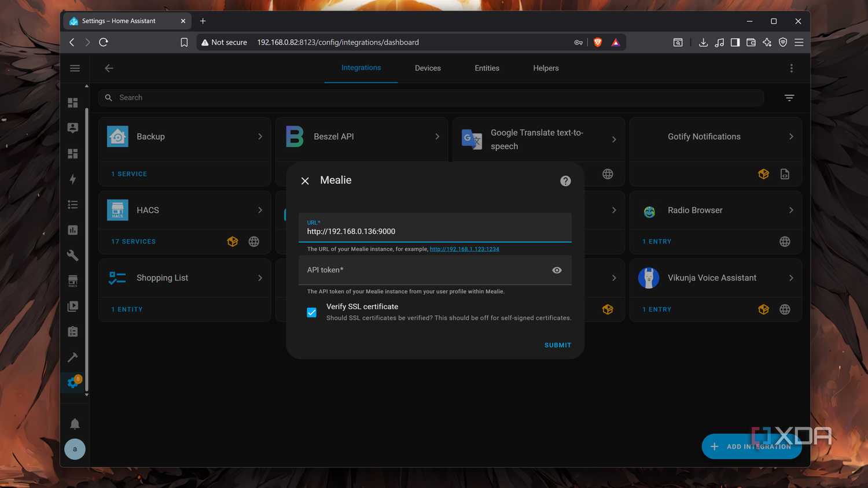Switch to the Entities tab
The width and height of the screenshot is (868, 488).
(x=487, y=68)
